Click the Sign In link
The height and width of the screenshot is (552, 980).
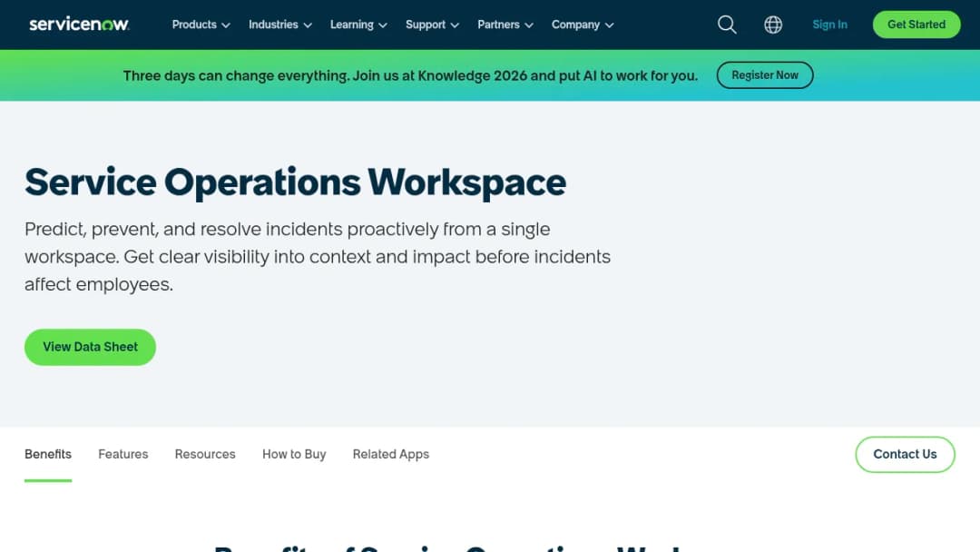(x=829, y=25)
